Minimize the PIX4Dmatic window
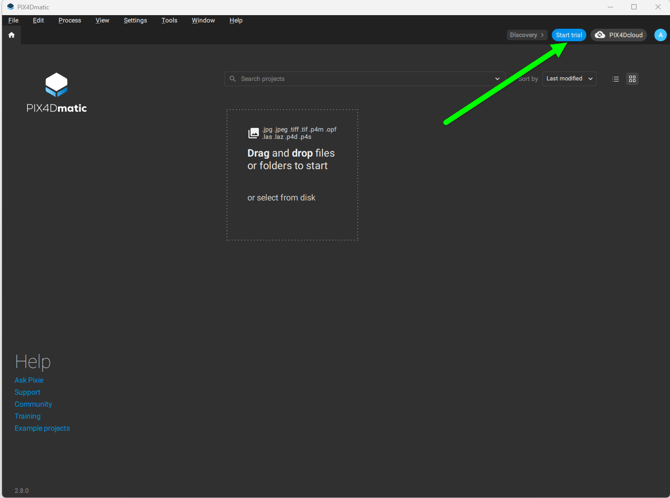The image size is (670, 498). coord(610,7)
